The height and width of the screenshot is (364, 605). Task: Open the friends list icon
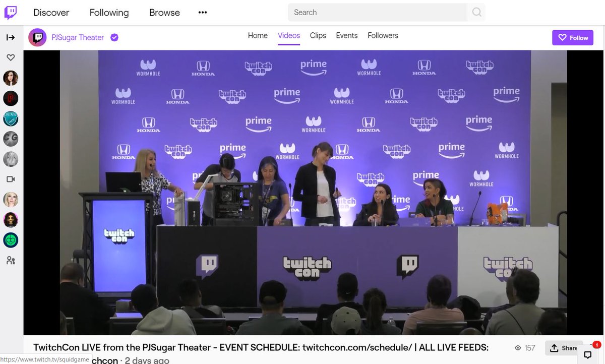click(x=11, y=261)
